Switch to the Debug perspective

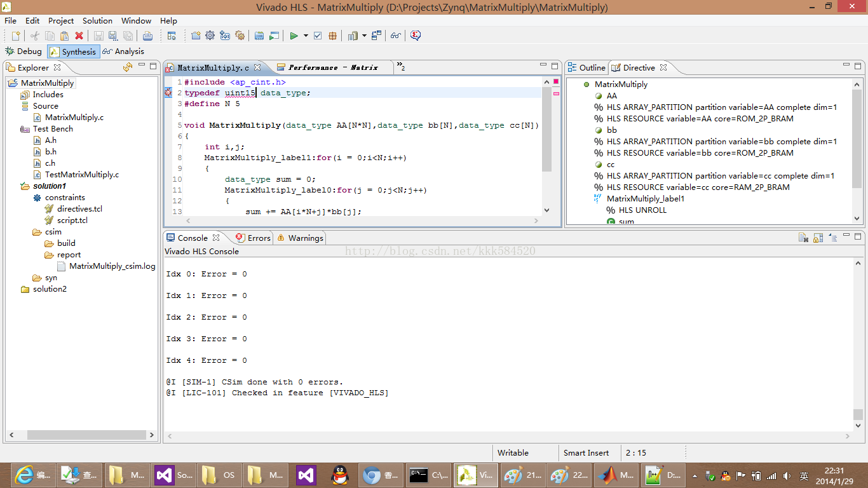(24, 51)
